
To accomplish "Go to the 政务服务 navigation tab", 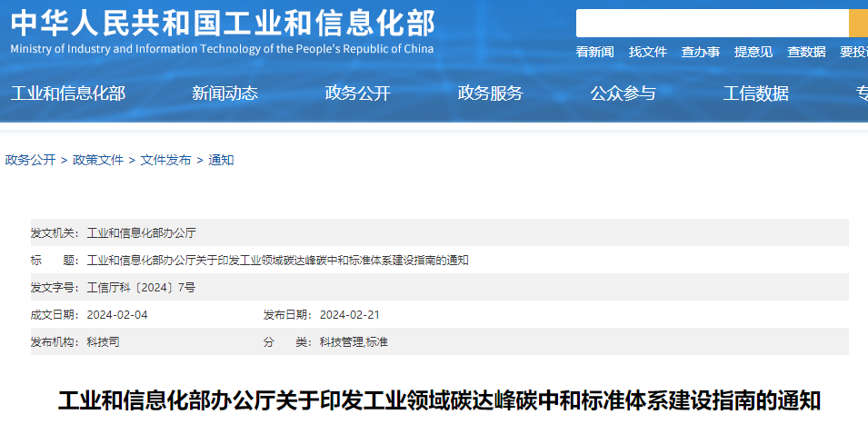I will 490,94.
